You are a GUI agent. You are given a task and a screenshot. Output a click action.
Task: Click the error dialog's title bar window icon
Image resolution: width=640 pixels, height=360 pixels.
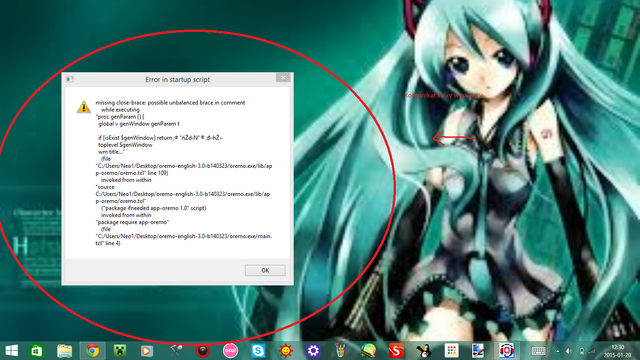[x=70, y=79]
